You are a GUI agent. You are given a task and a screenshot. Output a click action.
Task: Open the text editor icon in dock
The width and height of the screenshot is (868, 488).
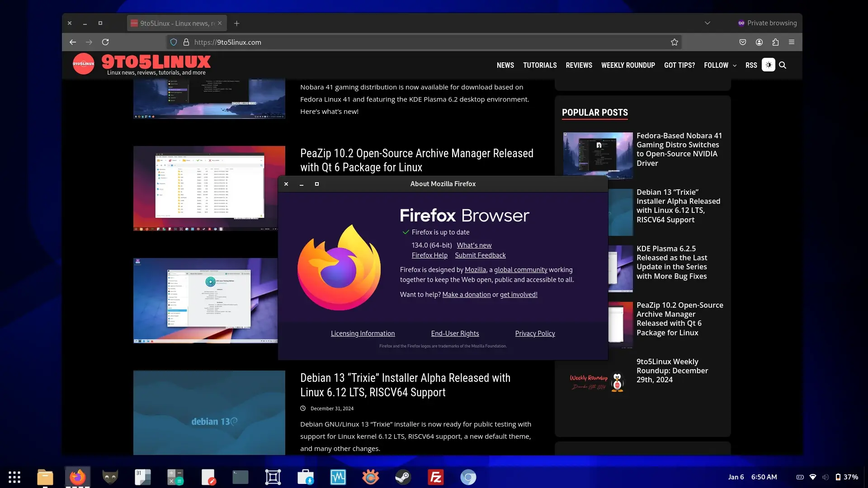[x=208, y=477]
